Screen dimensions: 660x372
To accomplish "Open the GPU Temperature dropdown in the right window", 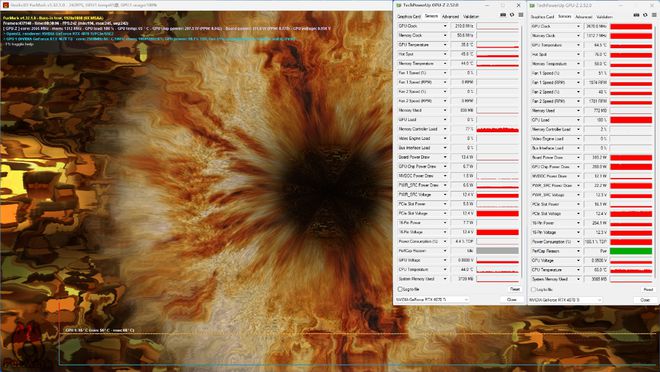I will pyautogui.click(x=578, y=45).
